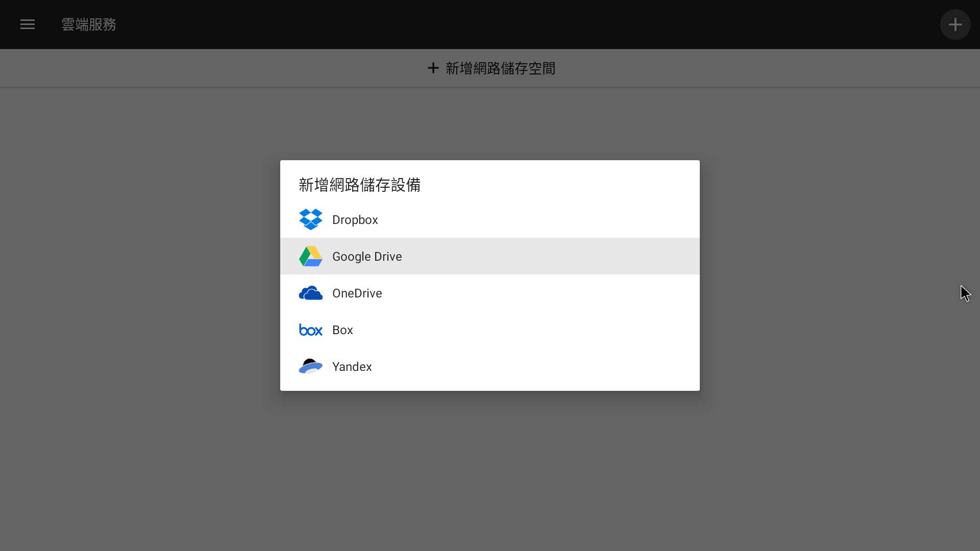
Task: Select Google Drive as network storage
Action: 490,256
